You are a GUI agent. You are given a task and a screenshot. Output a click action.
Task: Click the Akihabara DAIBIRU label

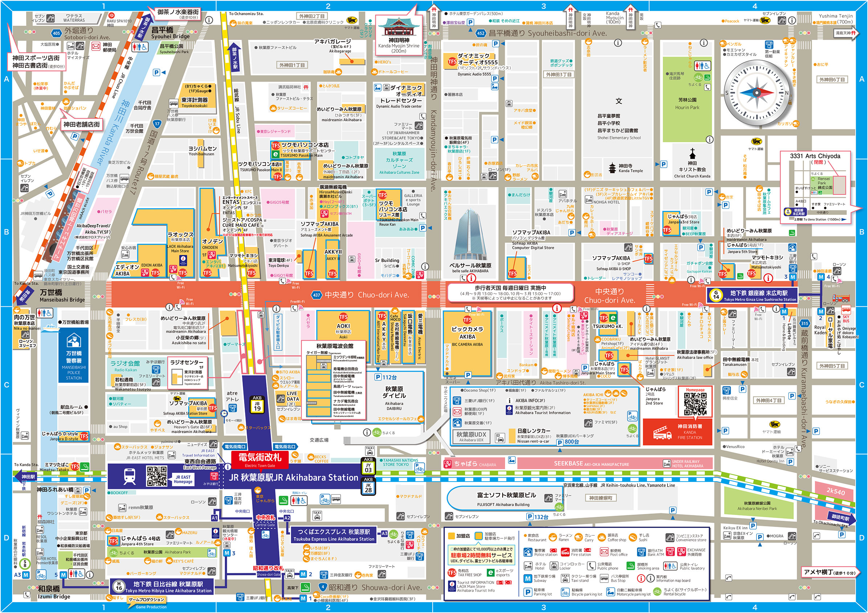394,398
